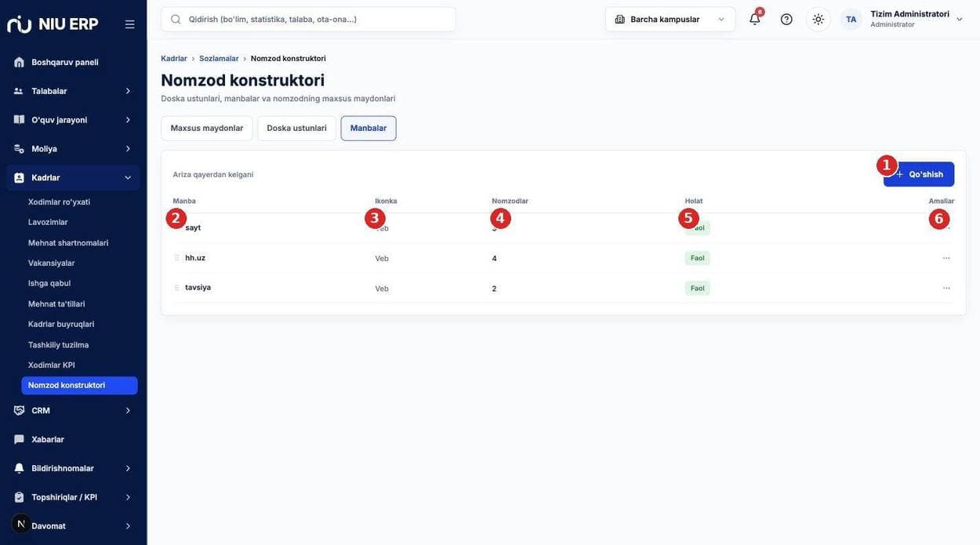Switch to Doska ustunlari tab
Screen dimensions: 980x545
click(x=296, y=129)
